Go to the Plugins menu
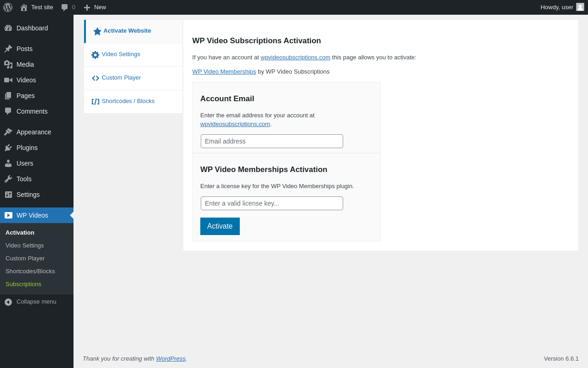Viewport: 588px width, 368px height. tap(37, 148)
